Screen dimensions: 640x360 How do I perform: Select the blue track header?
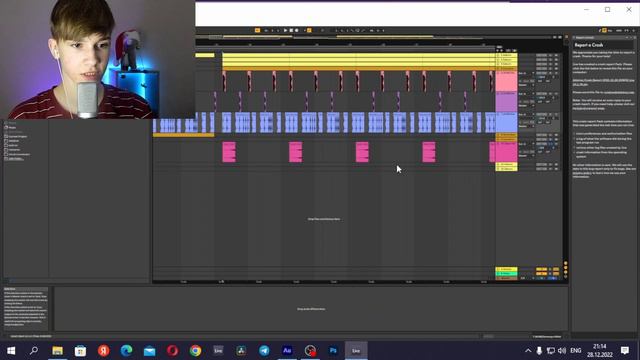506,122
